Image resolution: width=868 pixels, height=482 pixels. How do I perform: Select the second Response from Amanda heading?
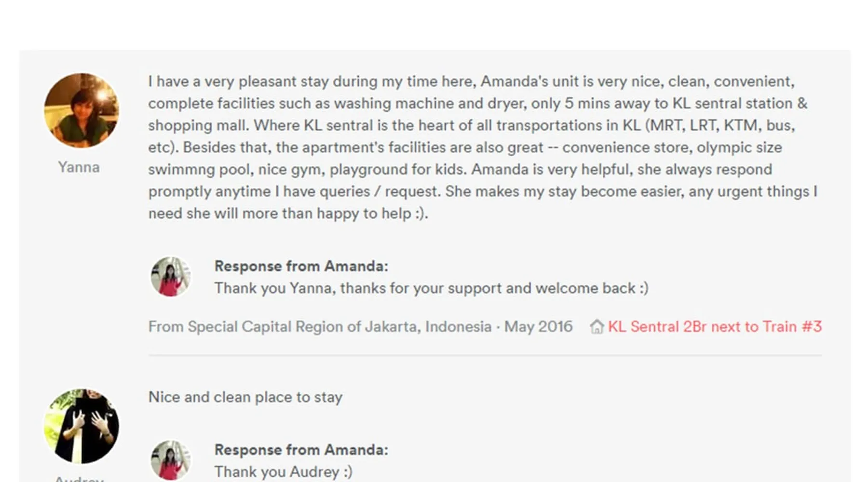301,450
